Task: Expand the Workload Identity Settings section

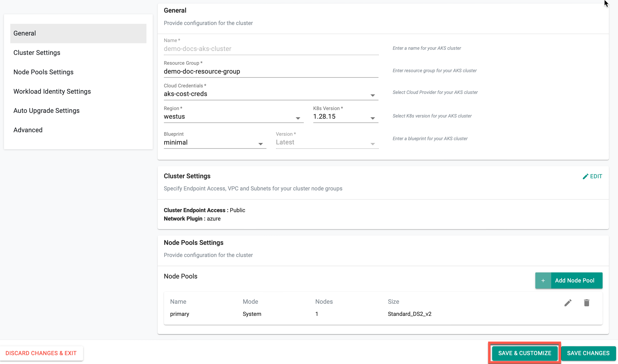Action: click(x=52, y=91)
